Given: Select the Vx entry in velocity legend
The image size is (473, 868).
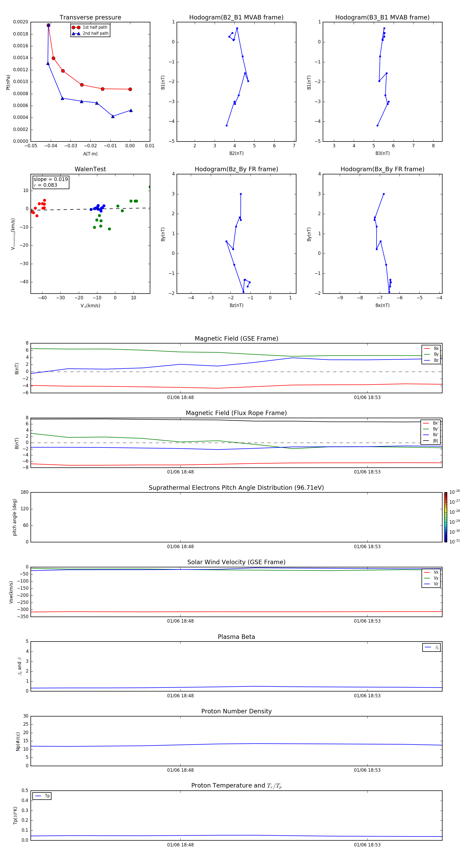Looking at the screenshot, I should tap(431, 572).
